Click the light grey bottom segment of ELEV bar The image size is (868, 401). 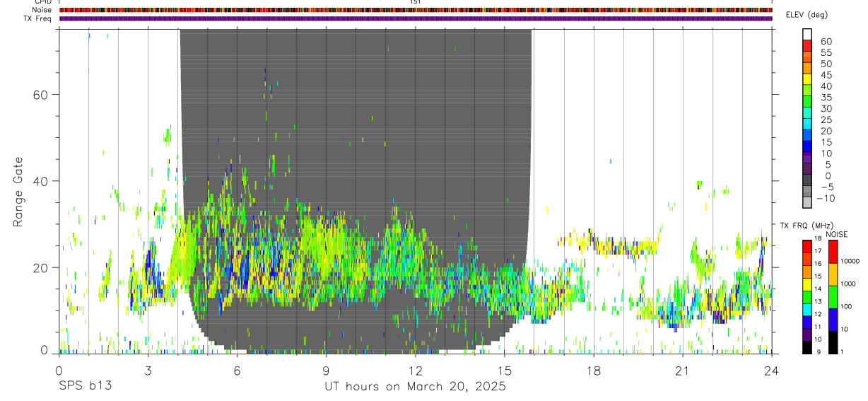[807, 202]
